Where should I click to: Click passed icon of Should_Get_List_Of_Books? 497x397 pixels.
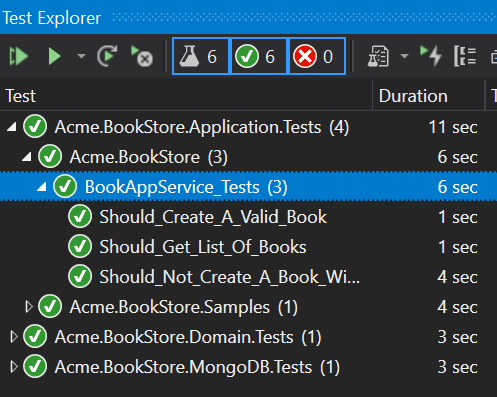coord(80,247)
